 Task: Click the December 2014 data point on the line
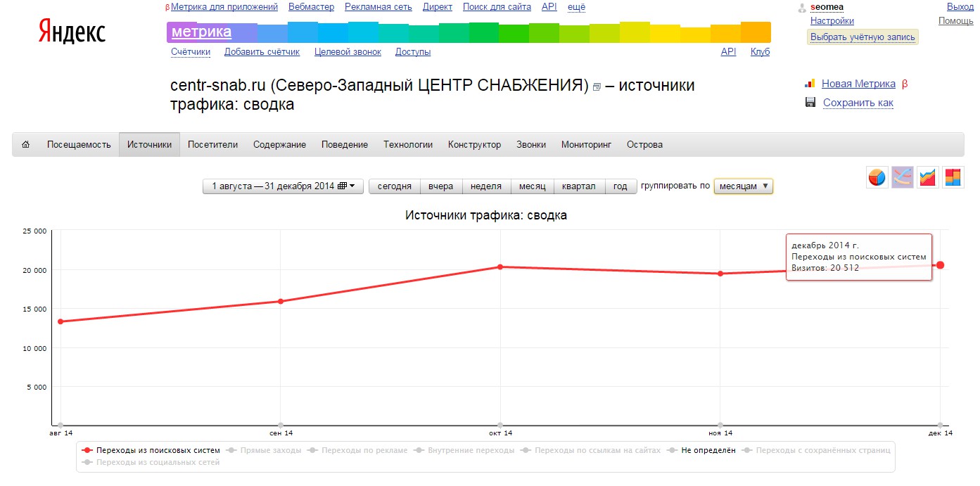click(940, 265)
